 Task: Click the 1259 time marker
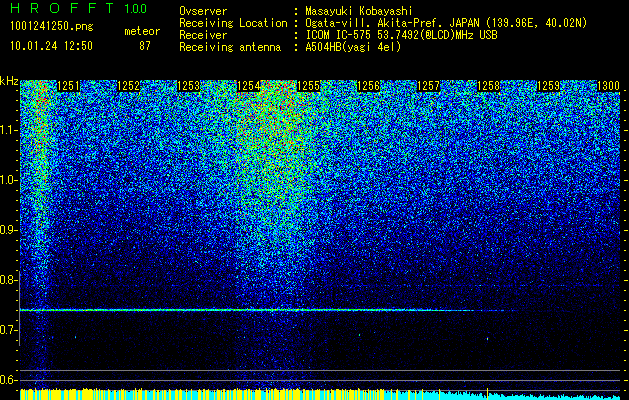coord(548,86)
